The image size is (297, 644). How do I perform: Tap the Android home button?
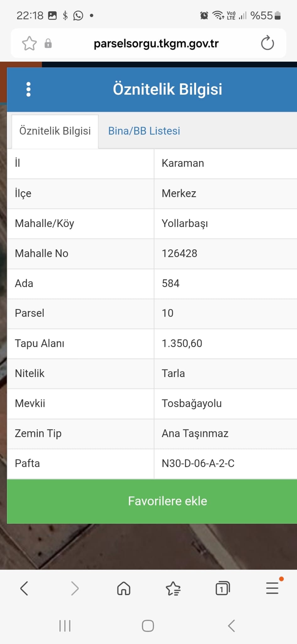[x=148, y=626]
